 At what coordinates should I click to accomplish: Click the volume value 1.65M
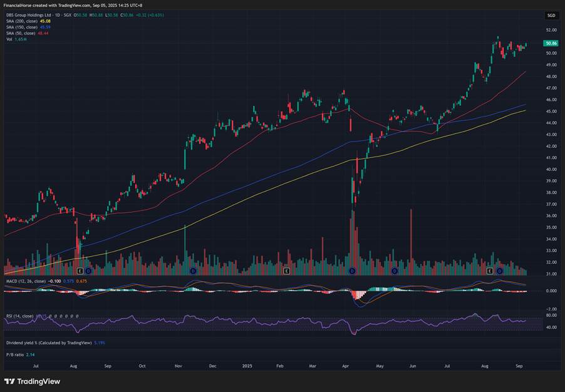tap(21, 39)
